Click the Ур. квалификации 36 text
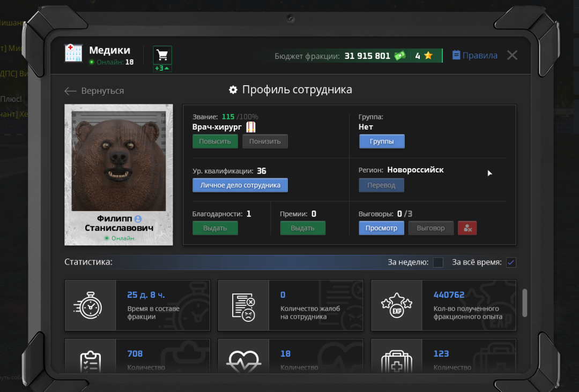The width and height of the screenshot is (579, 392). click(x=229, y=171)
